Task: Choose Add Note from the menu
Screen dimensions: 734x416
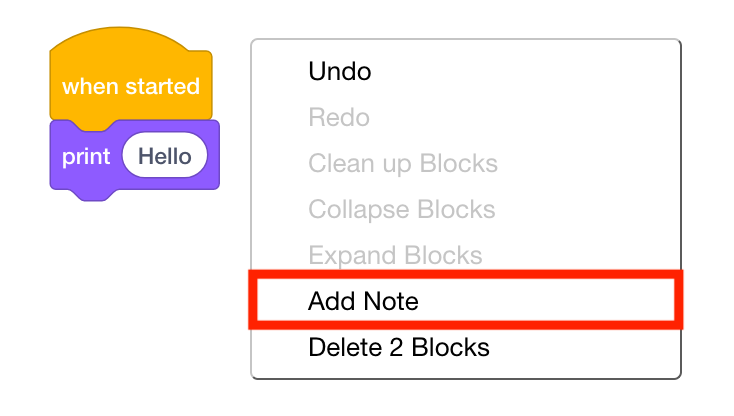Action: [x=363, y=301]
